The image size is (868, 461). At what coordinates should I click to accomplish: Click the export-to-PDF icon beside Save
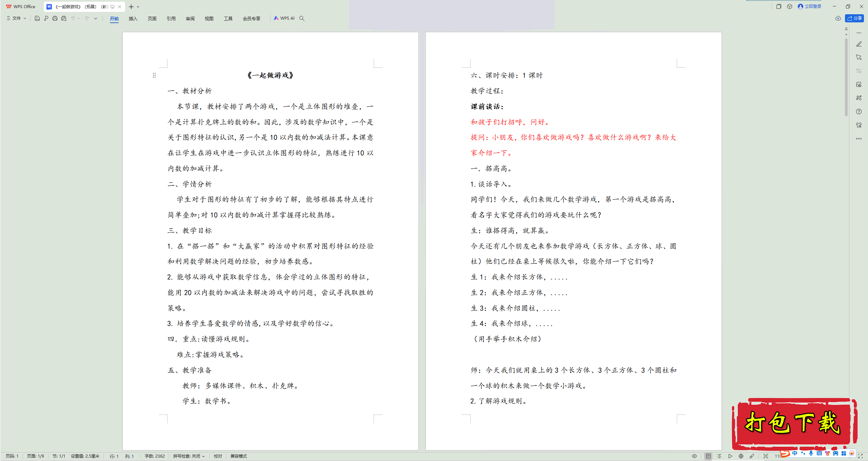[x=46, y=18]
